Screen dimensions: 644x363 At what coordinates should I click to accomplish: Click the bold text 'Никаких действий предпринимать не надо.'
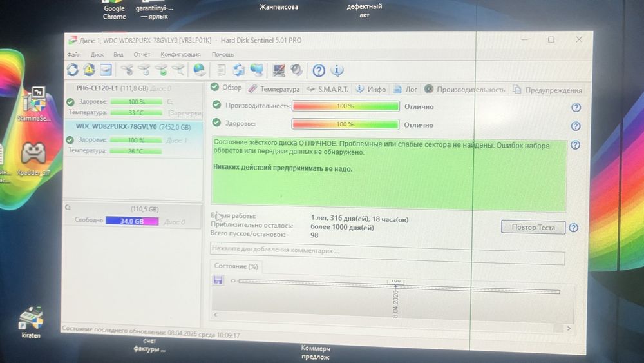(x=283, y=168)
